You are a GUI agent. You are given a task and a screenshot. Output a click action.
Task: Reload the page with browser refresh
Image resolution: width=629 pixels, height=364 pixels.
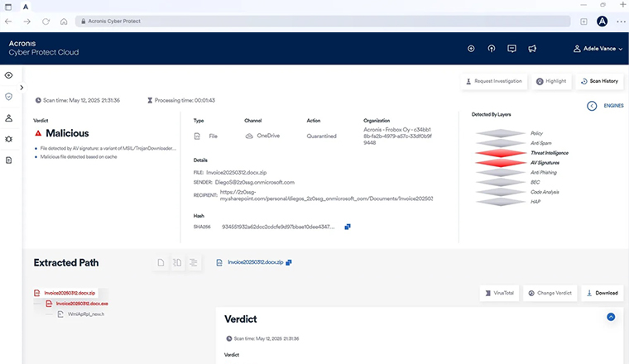click(x=46, y=22)
